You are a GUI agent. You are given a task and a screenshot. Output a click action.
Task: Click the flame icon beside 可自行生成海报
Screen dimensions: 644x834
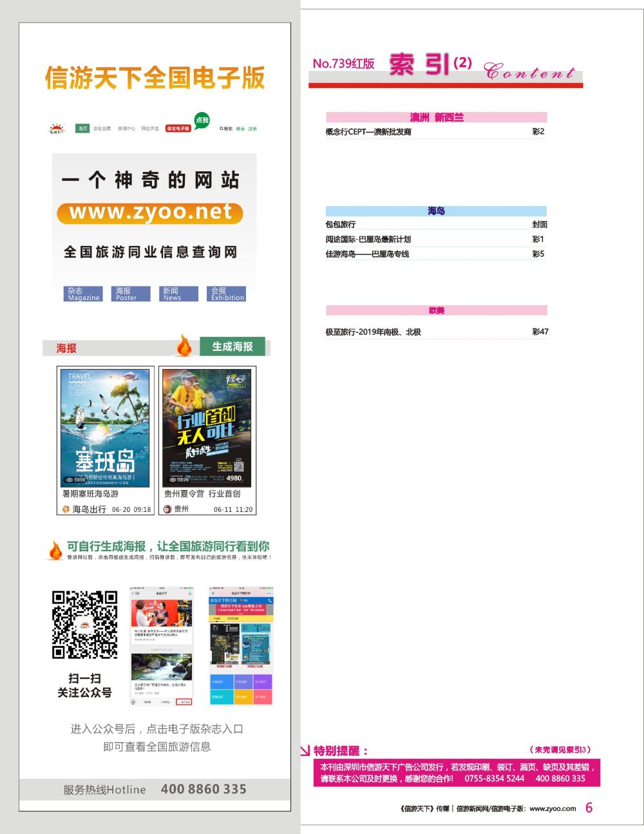coord(55,549)
